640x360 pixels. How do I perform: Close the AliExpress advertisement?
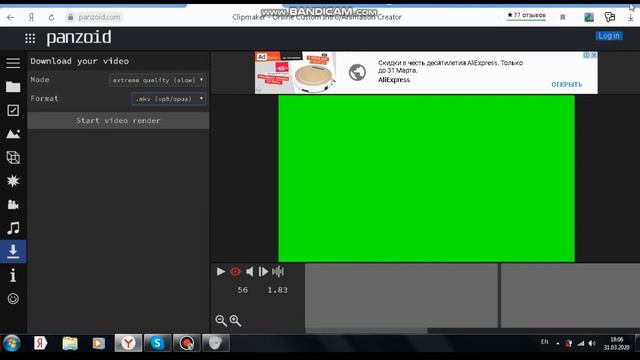(594, 55)
